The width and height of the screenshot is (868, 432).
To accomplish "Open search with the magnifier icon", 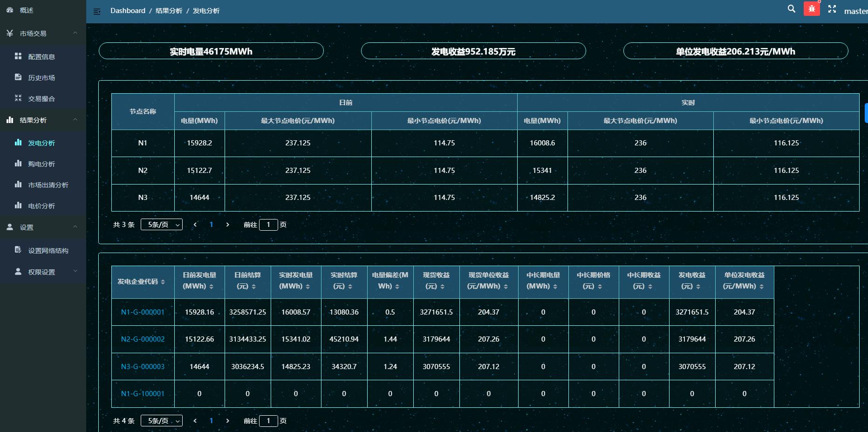I will (791, 9).
